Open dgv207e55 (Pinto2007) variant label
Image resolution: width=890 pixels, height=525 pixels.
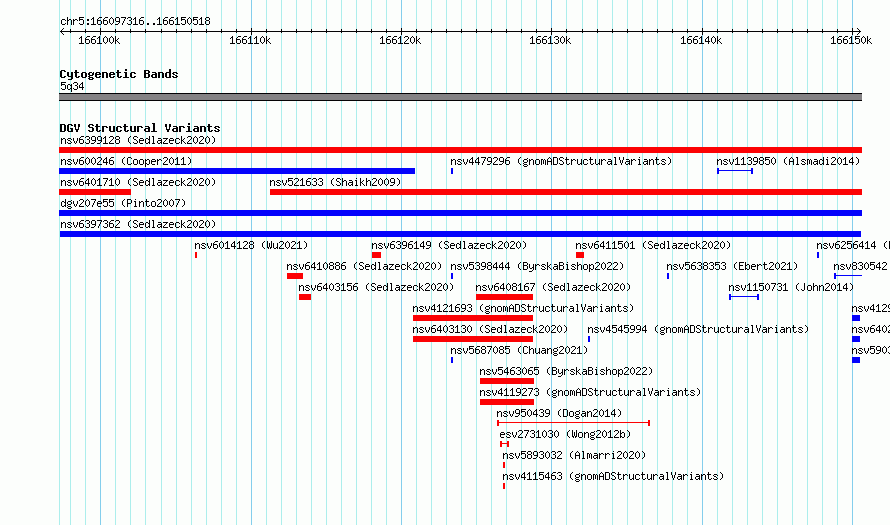[x=123, y=203]
